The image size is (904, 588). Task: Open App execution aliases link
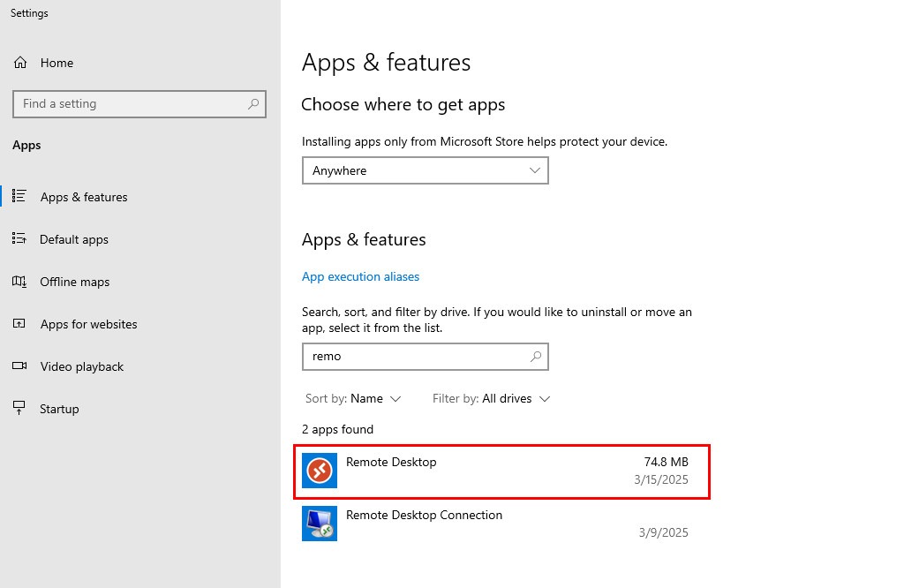pyautogui.click(x=360, y=276)
